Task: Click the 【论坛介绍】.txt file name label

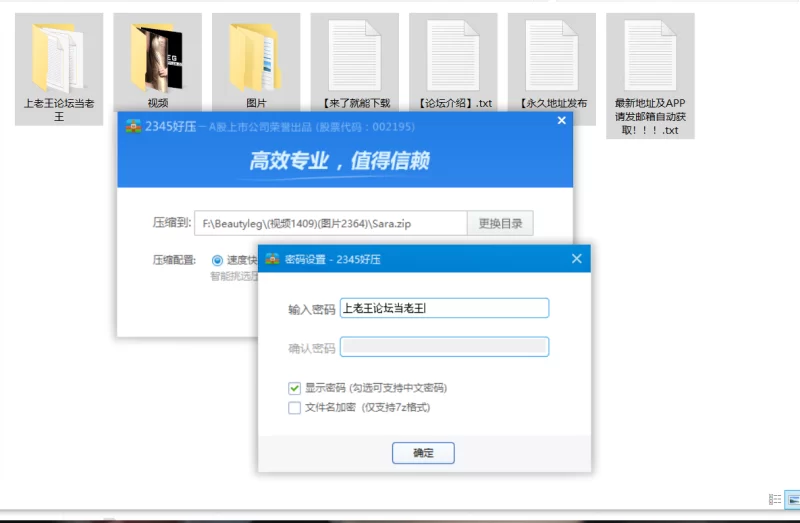Action: coord(455,104)
